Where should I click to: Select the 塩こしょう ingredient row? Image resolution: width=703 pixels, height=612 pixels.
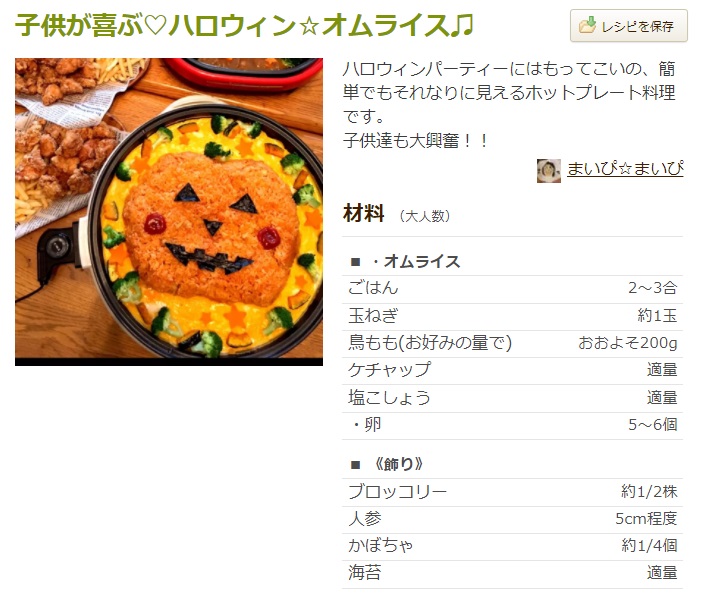[x=512, y=399]
